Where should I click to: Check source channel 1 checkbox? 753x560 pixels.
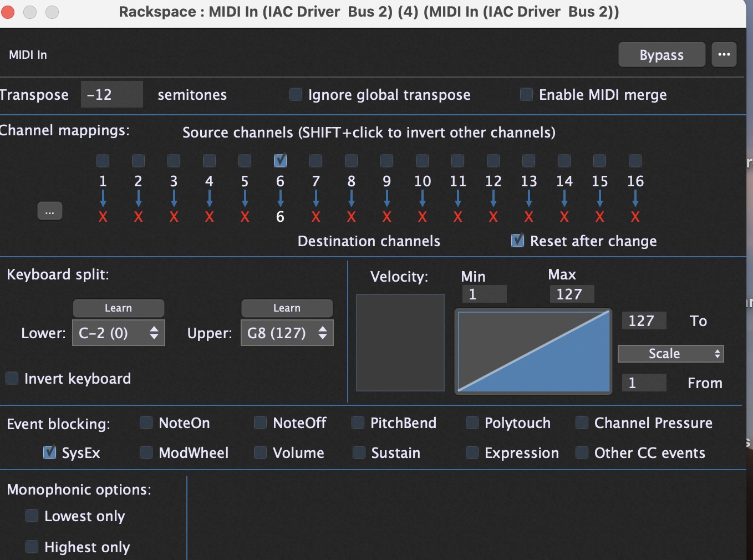[103, 161]
